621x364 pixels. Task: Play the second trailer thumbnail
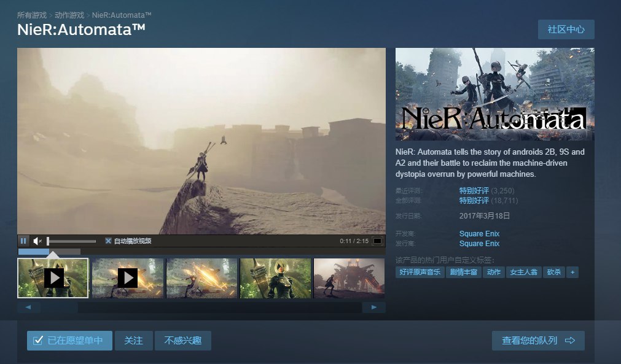pos(128,278)
